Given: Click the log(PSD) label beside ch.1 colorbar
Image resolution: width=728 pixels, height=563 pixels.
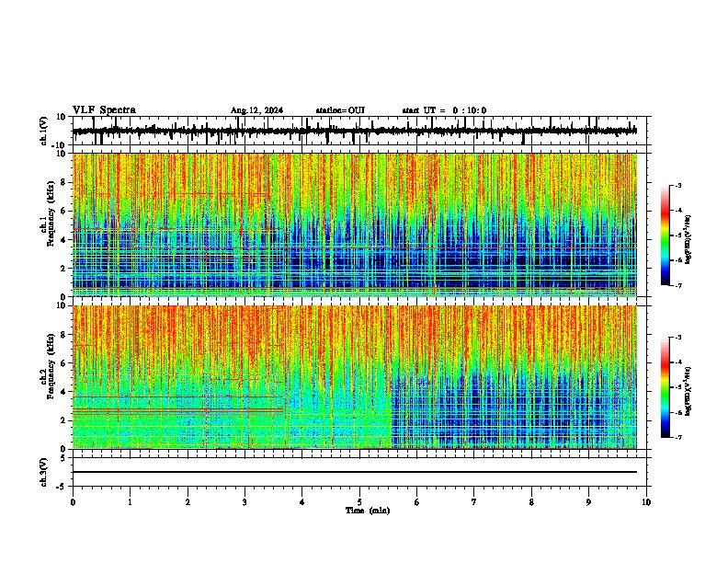Looking at the screenshot, I should (x=688, y=240).
